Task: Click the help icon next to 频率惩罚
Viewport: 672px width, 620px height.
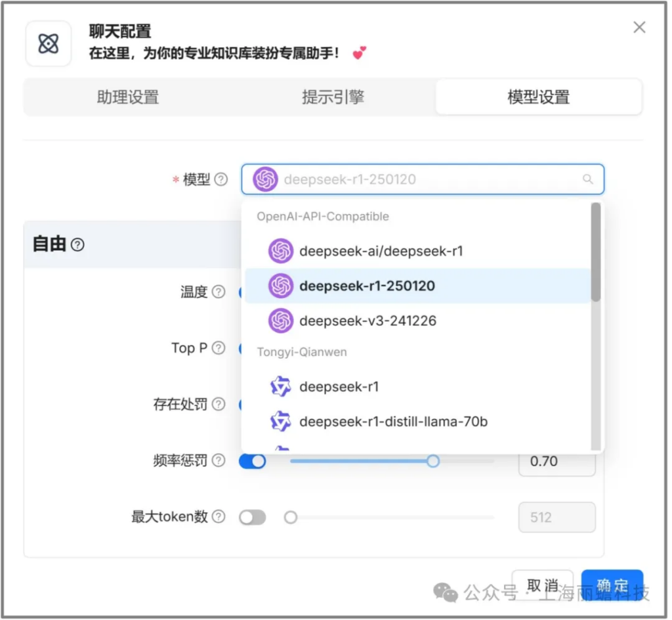Action: [219, 460]
